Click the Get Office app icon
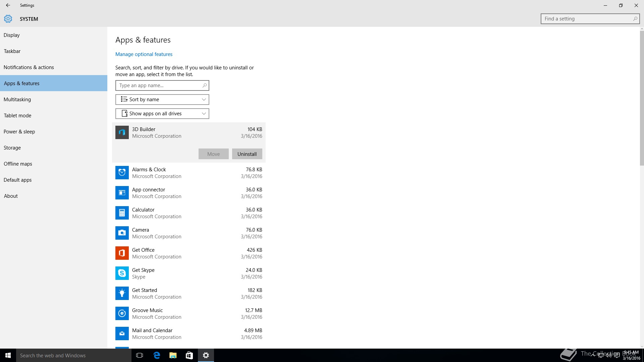644x362 pixels. pyautogui.click(x=122, y=253)
